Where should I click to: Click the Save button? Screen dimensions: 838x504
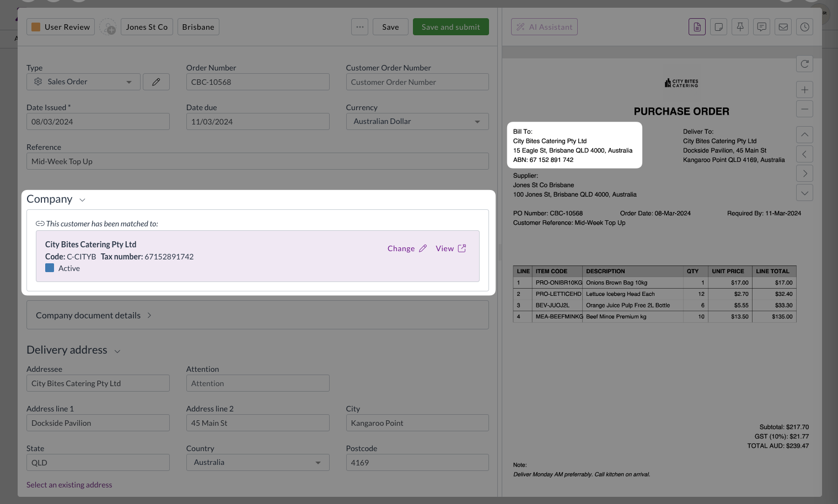[390, 27]
